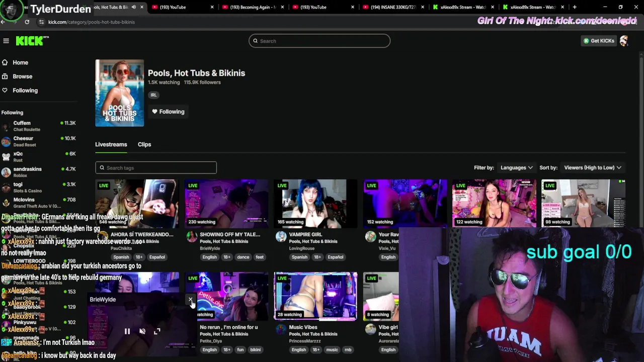Click the browser back arrow

click(x=3, y=22)
